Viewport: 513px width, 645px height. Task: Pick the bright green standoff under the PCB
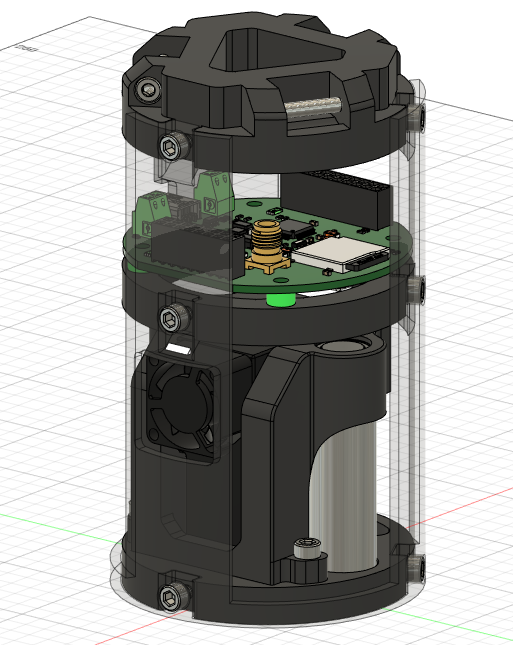281,299
